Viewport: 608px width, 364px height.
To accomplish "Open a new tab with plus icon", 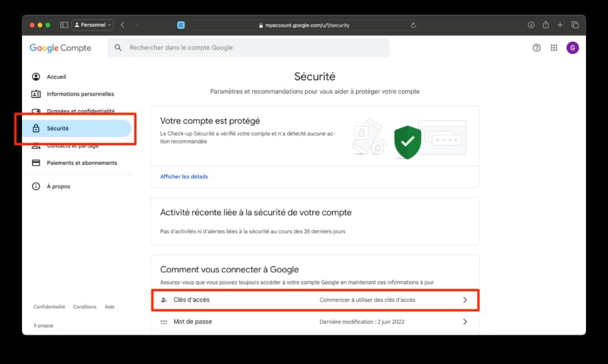I will (560, 25).
